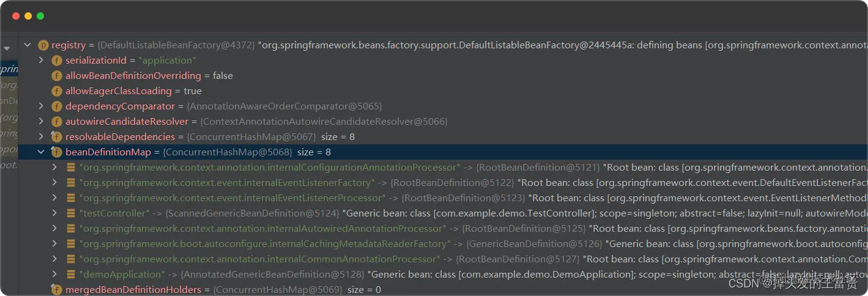This screenshot has height=296, width=868.
Task: Click the autowireCandidateResolver field icon
Action: tap(57, 122)
